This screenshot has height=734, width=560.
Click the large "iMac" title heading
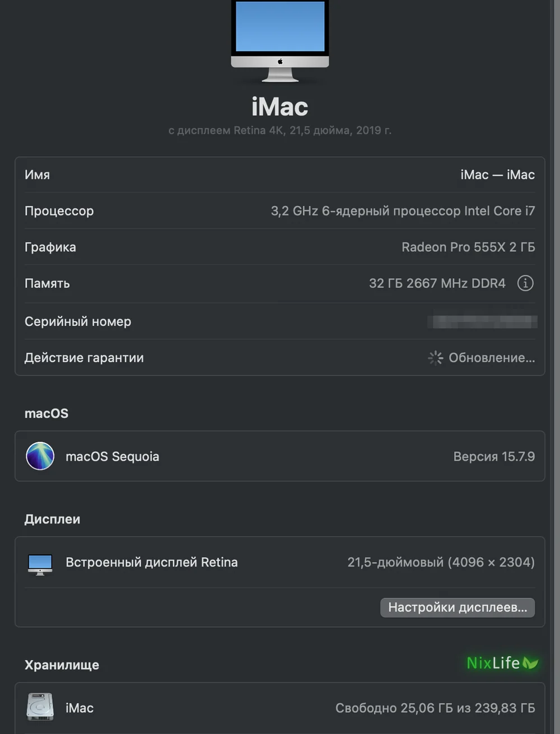(280, 106)
